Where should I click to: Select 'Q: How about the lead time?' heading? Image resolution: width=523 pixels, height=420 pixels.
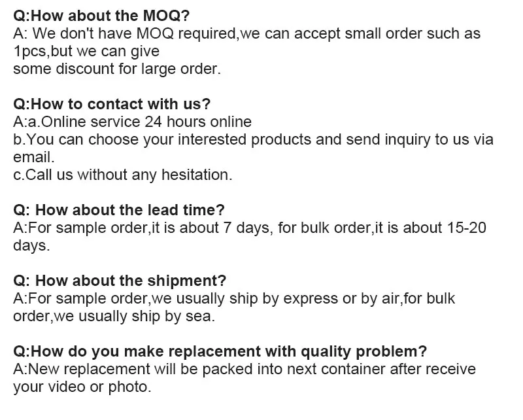(119, 210)
